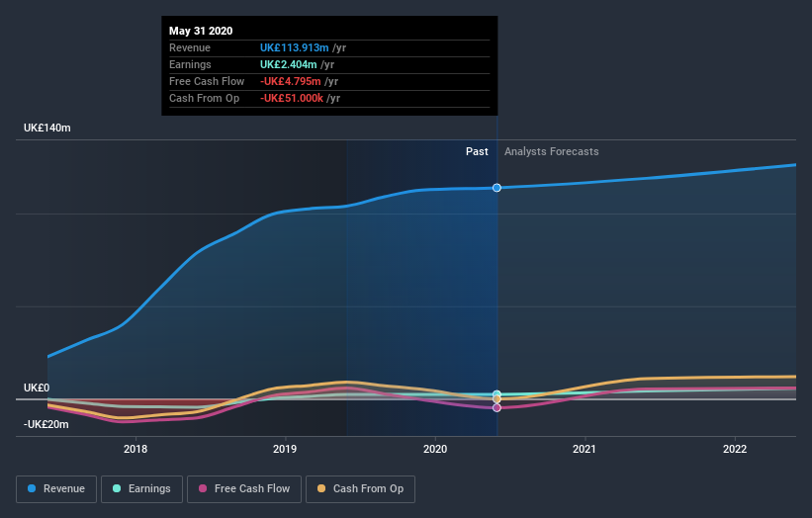This screenshot has width=812, height=518.
Task: Click the Cash From Op value -UK£51.000k
Action: click(x=292, y=98)
